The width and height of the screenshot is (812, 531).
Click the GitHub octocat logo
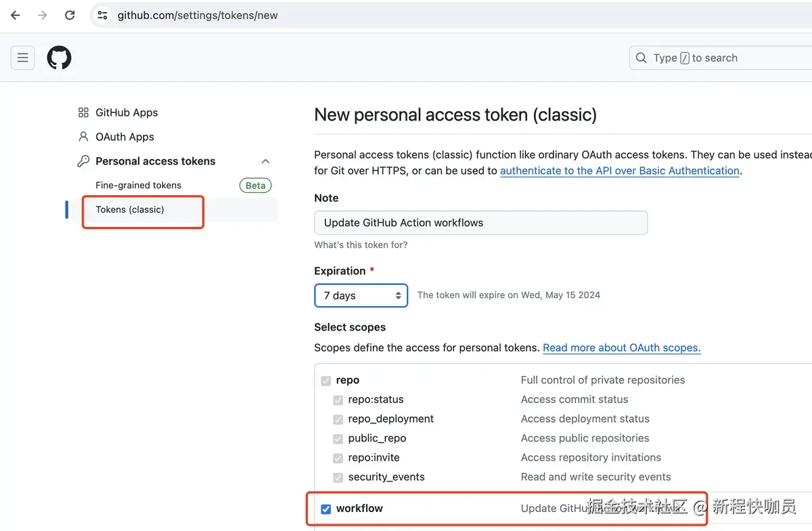pos(59,58)
